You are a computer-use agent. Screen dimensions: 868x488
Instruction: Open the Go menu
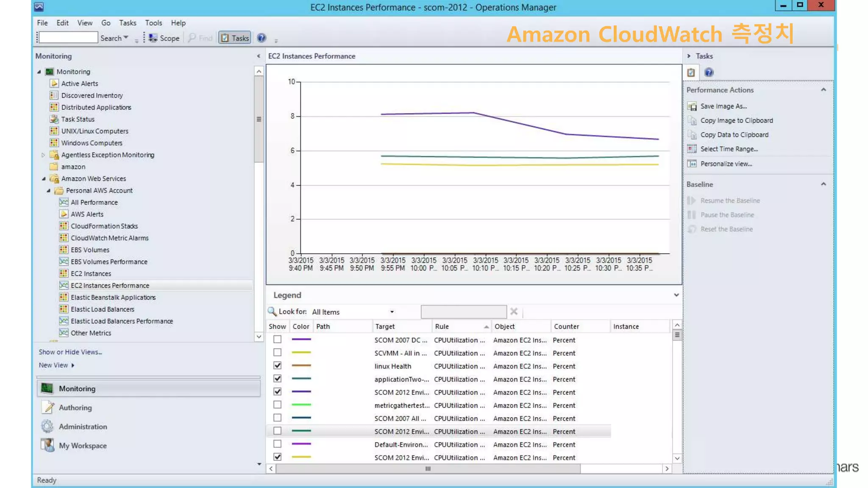point(106,23)
